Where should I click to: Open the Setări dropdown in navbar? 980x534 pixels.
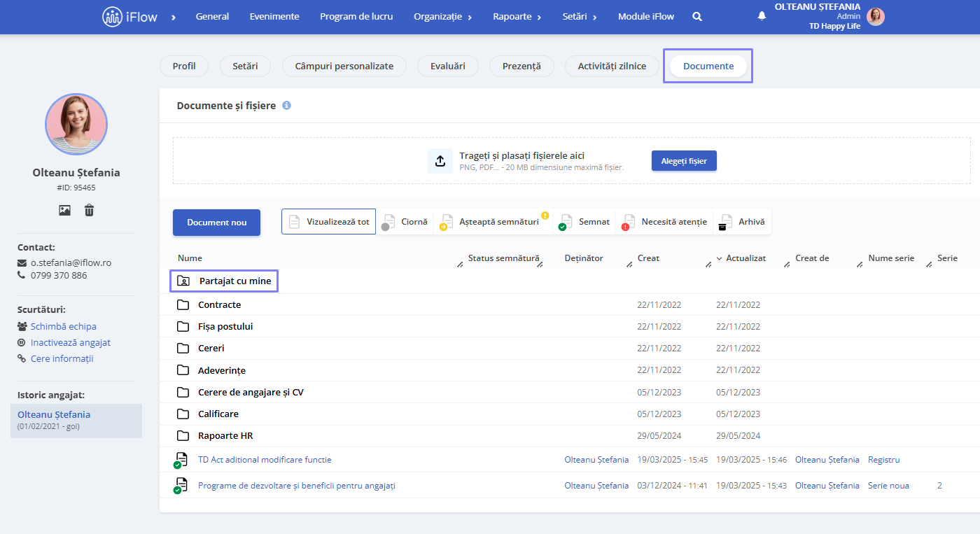pyautogui.click(x=580, y=16)
